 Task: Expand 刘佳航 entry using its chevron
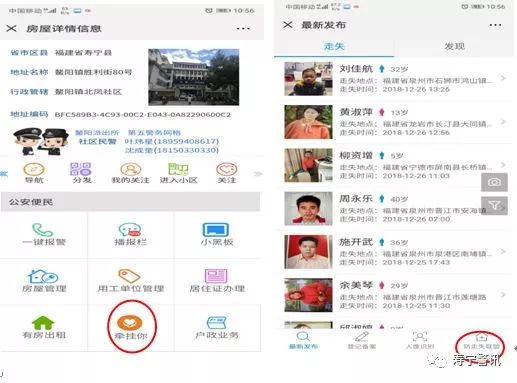[x=503, y=78]
